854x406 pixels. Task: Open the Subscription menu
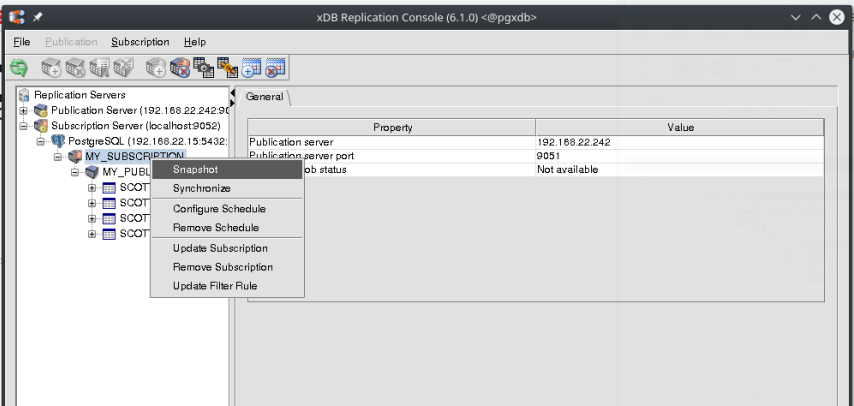click(140, 42)
